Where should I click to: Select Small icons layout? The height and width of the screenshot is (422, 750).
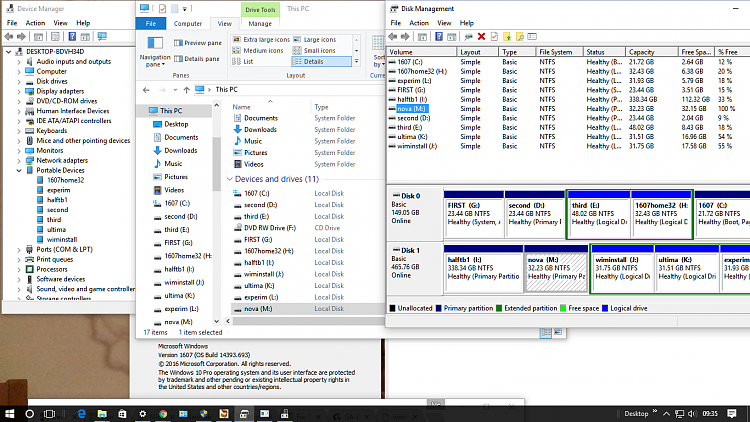(x=314, y=51)
